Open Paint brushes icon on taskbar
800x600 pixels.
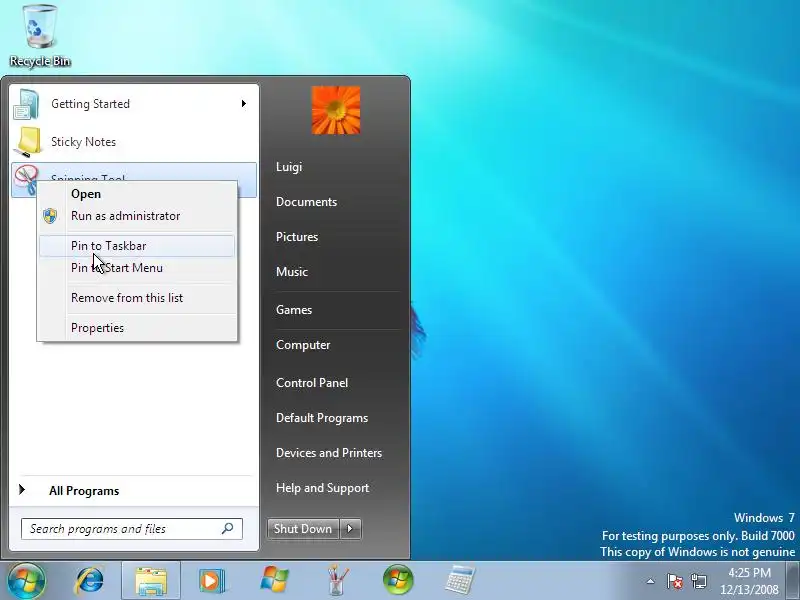(337, 580)
